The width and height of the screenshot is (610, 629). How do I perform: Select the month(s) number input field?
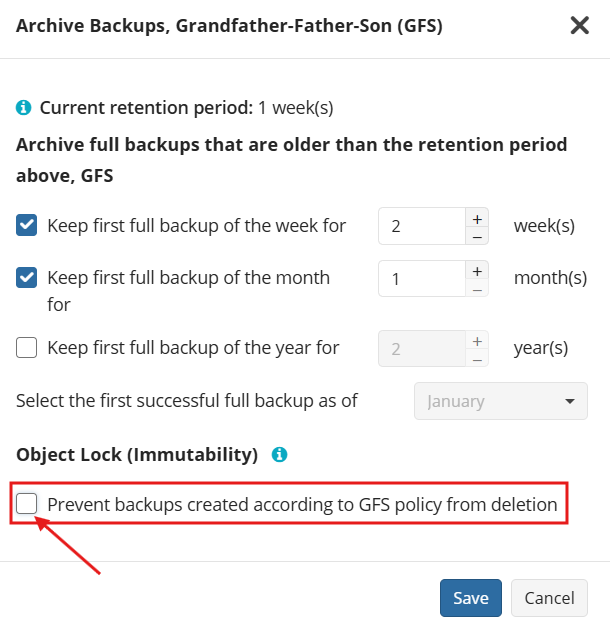[421, 278]
